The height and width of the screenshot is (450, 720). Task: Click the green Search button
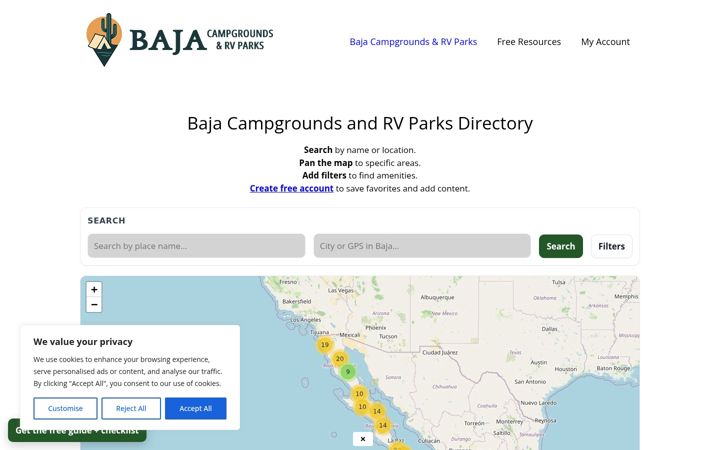pyautogui.click(x=561, y=246)
